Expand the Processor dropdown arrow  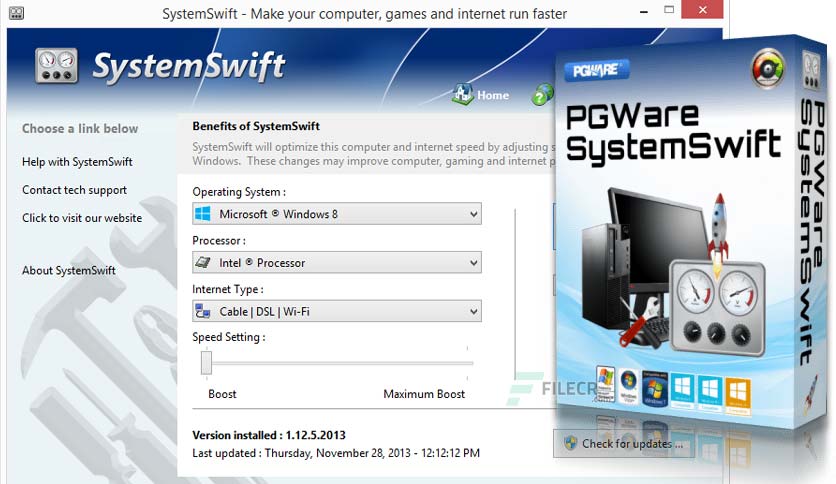point(473,263)
